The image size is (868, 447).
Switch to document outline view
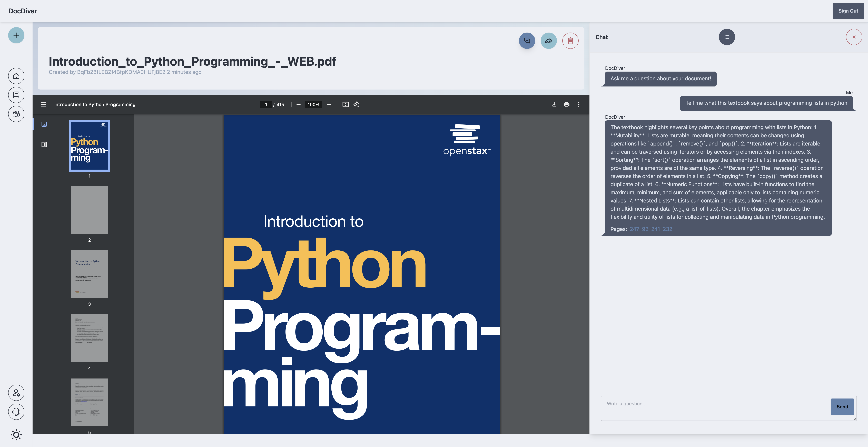pyautogui.click(x=44, y=145)
